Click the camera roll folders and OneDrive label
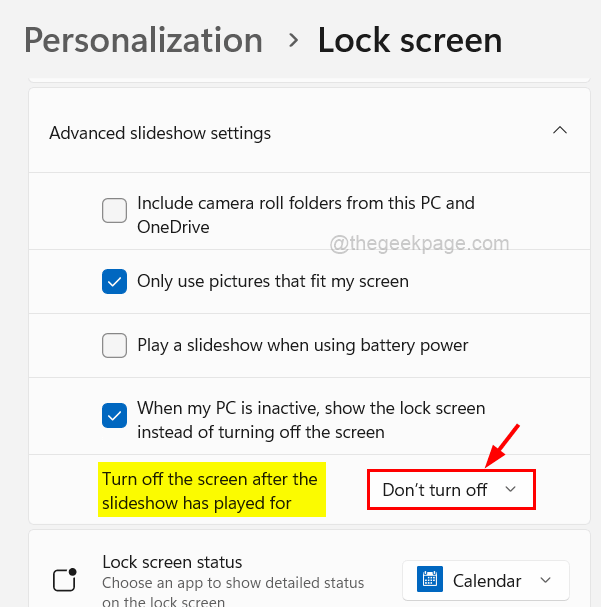The height and width of the screenshot is (607, 601). [x=306, y=214]
